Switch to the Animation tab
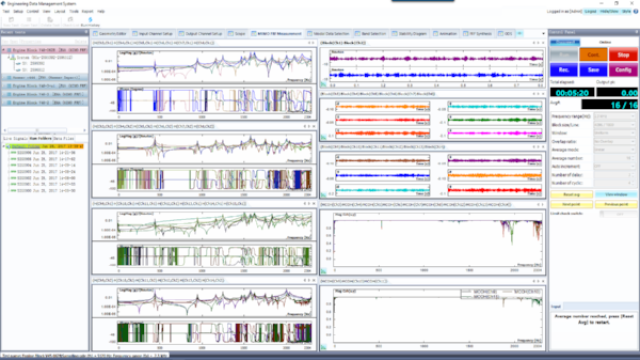Viewport: 640px width, 360px height. (x=445, y=33)
